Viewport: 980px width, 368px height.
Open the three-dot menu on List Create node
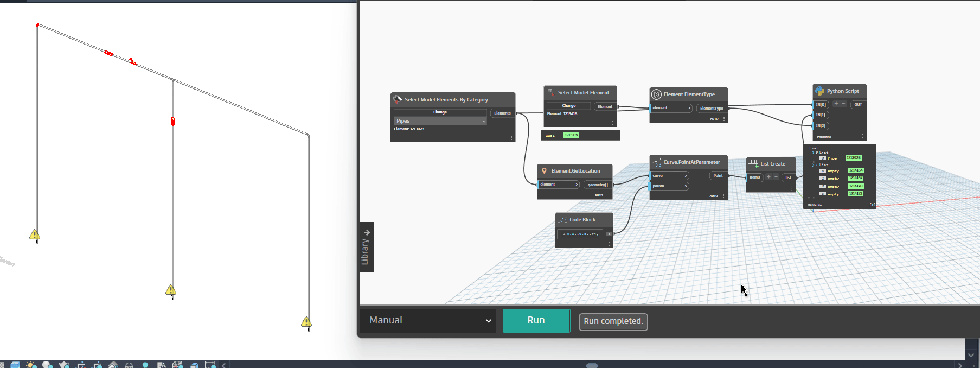pyautogui.click(x=792, y=188)
